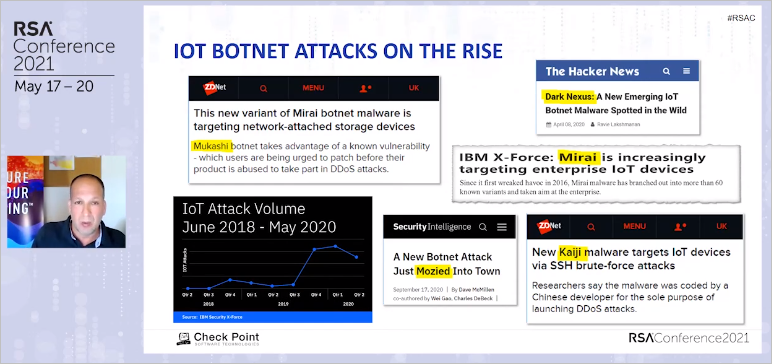Click the RSA Conference 2021 logo at top left
This screenshot has height=364, width=772.
64,46
